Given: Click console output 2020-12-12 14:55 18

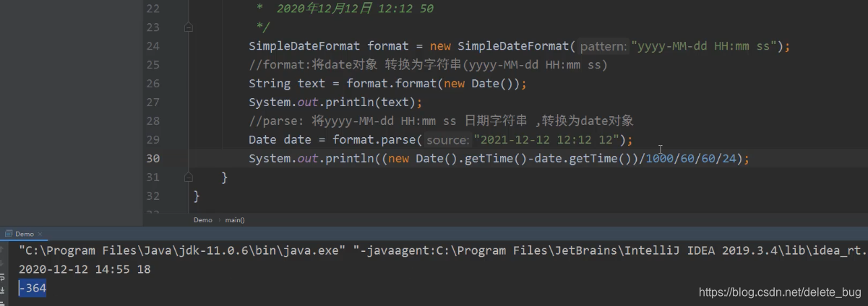Looking at the screenshot, I should pos(85,269).
